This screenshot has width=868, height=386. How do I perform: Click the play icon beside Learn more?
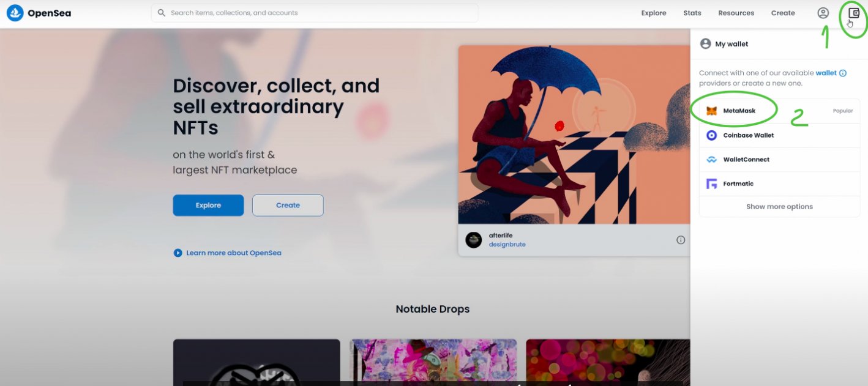[x=178, y=253]
